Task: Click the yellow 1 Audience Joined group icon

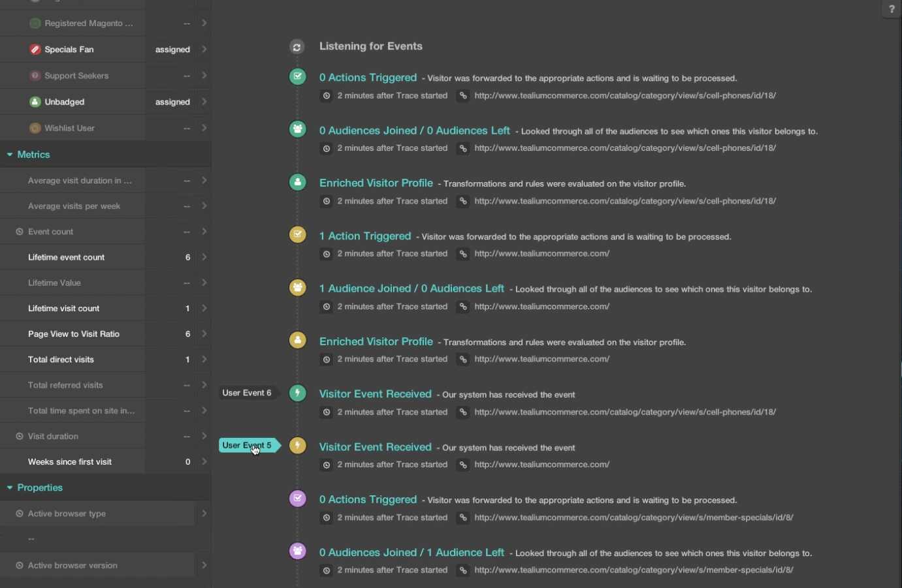Action: (298, 288)
